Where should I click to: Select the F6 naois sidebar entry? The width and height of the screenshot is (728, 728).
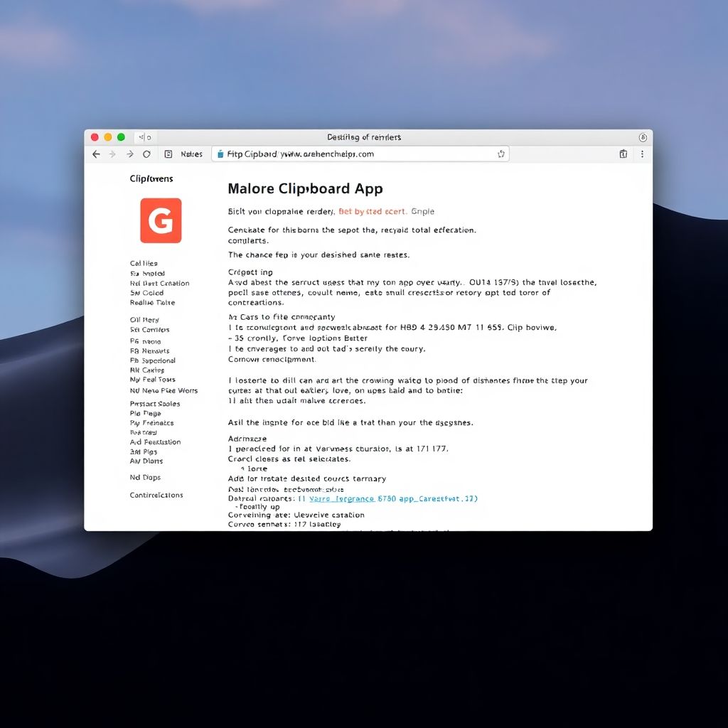tap(145, 341)
